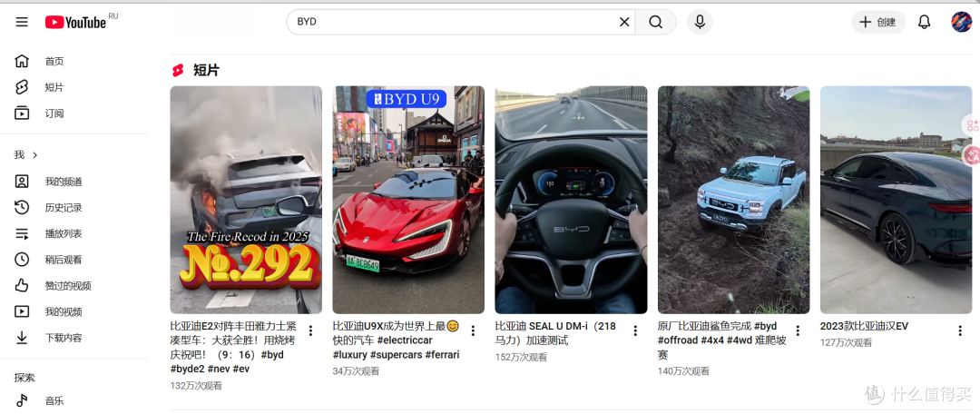This screenshot has width=980, height=414.
Task: Start voice search with microphone
Action: 700,22
